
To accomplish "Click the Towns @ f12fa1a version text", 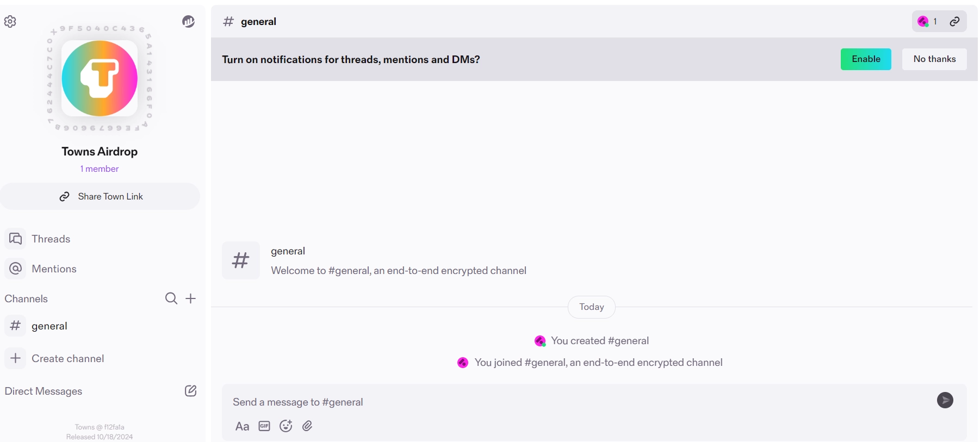I will (x=100, y=427).
